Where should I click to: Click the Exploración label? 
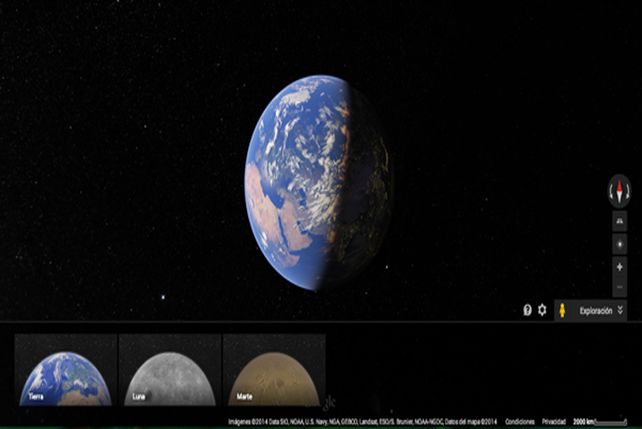[x=596, y=311]
